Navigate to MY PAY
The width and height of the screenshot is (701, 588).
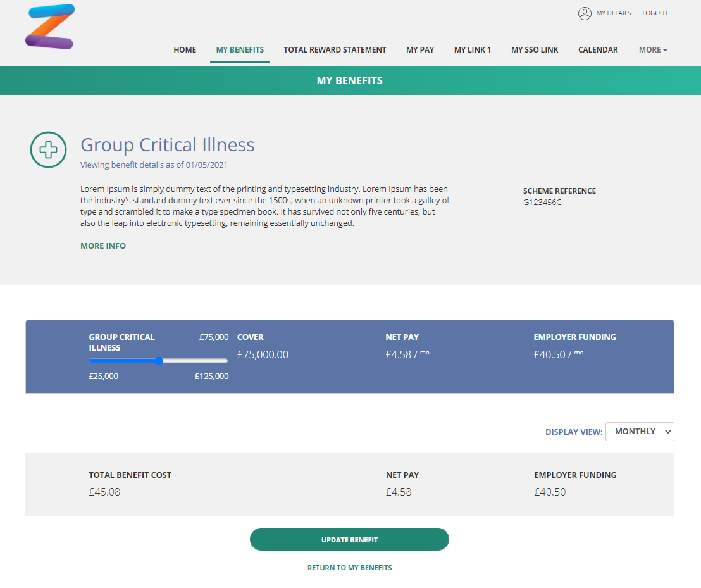click(x=420, y=49)
